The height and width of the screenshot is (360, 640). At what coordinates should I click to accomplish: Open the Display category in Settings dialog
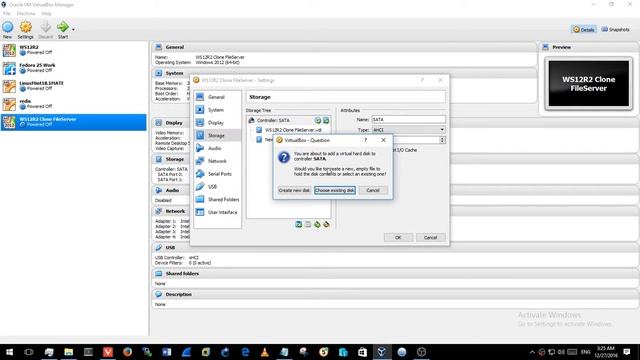217,122
